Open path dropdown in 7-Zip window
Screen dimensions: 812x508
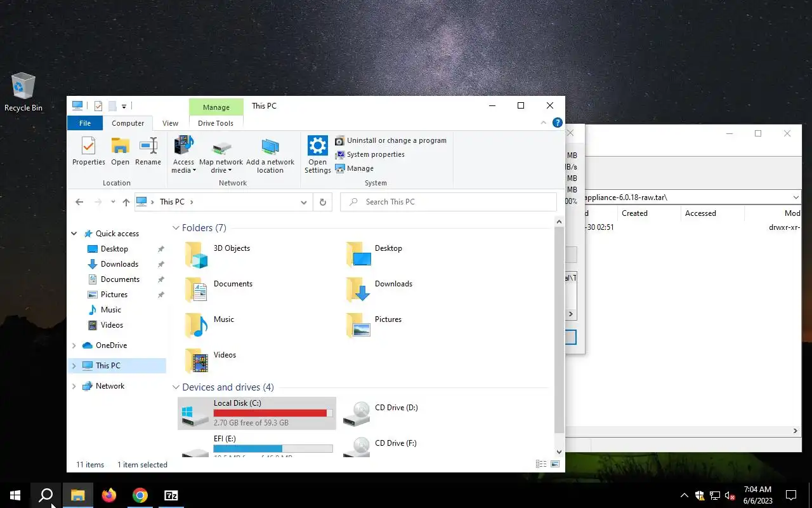(796, 197)
